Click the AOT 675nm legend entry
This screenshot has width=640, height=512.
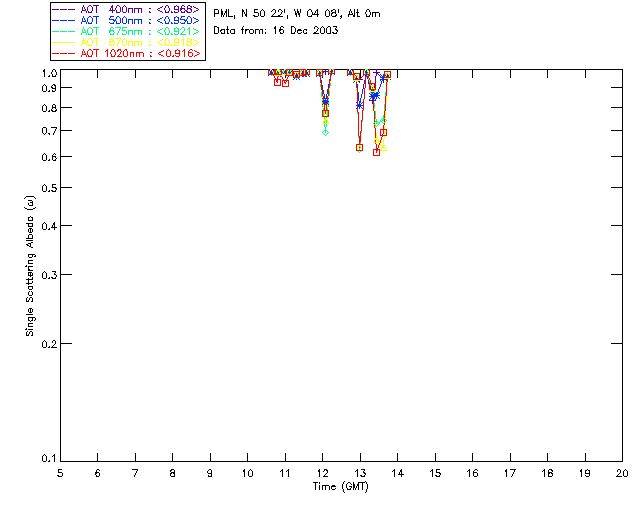(127, 31)
